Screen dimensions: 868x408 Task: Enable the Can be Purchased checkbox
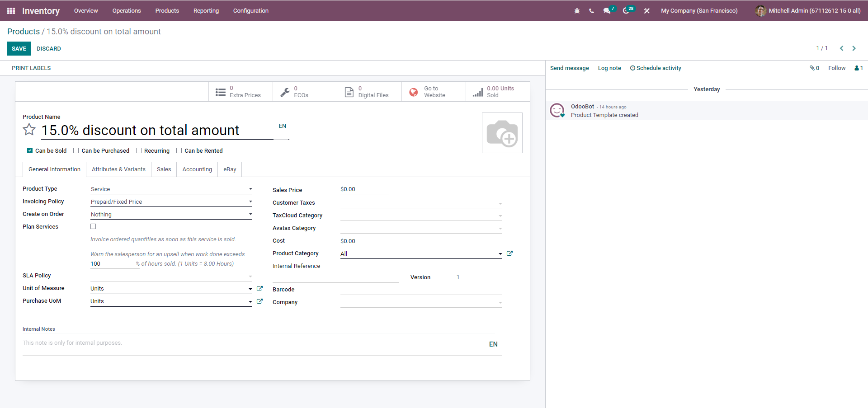click(76, 151)
